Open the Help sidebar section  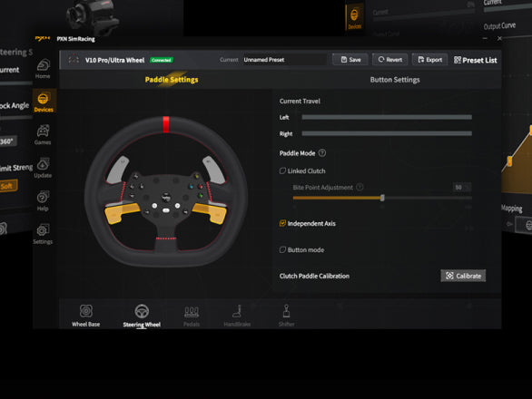click(43, 200)
